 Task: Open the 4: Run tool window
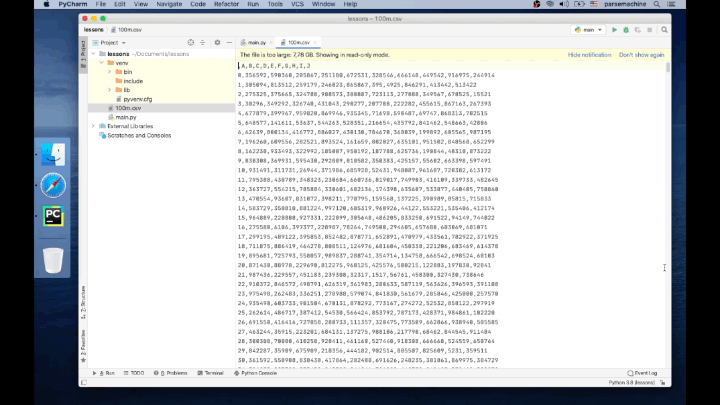point(104,373)
